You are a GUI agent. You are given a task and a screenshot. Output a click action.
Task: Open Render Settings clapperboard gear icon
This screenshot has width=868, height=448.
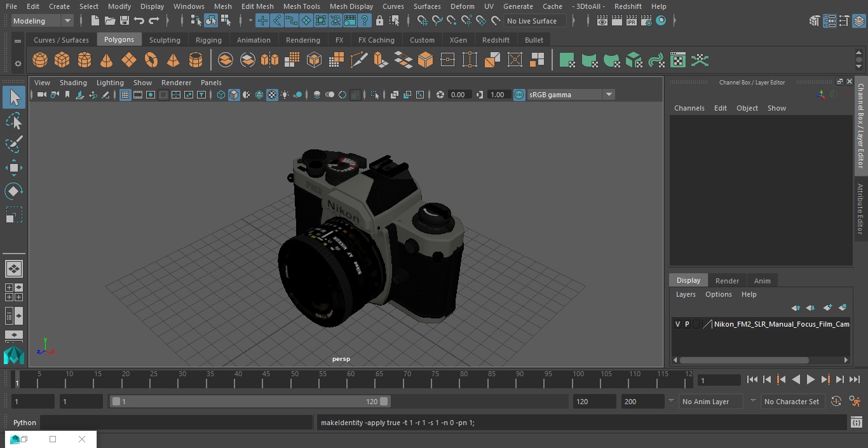[646, 21]
